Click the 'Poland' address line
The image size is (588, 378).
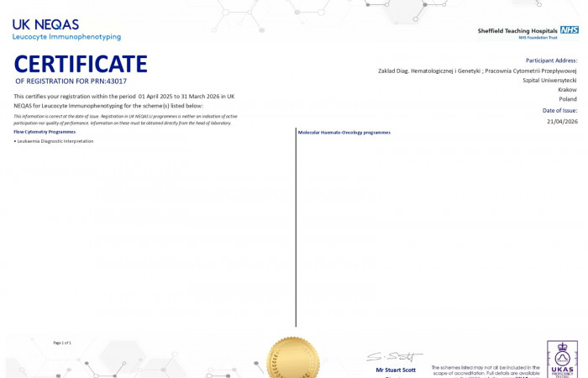(x=568, y=99)
